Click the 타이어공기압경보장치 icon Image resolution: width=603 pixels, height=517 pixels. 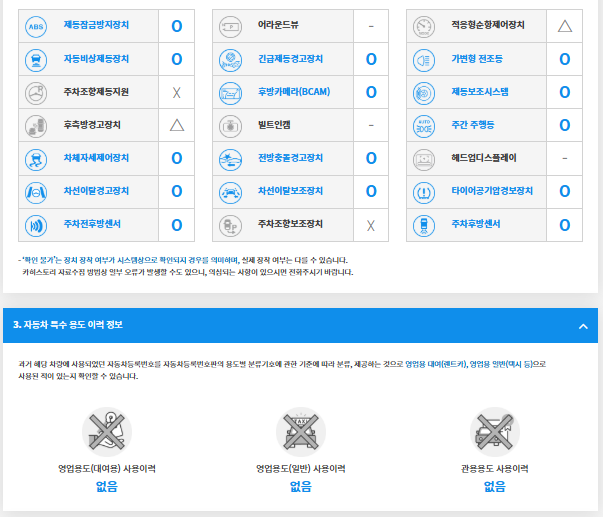click(423, 191)
